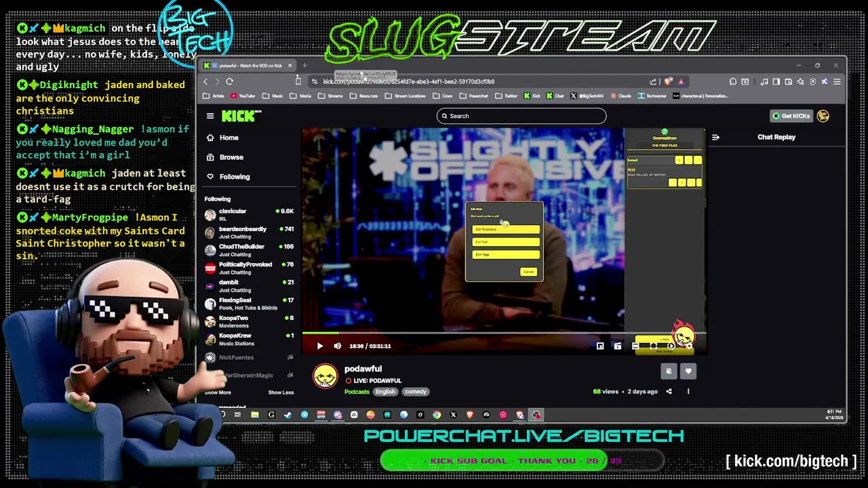Open the Music bookmark folder
This screenshot has height=488, width=868.
tap(273, 96)
